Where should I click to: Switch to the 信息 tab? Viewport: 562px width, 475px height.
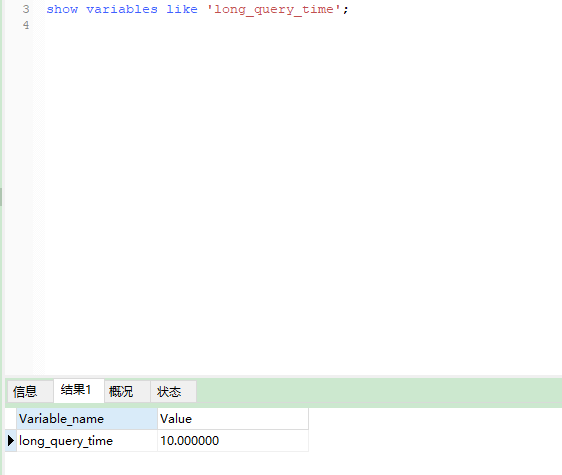(30, 391)
